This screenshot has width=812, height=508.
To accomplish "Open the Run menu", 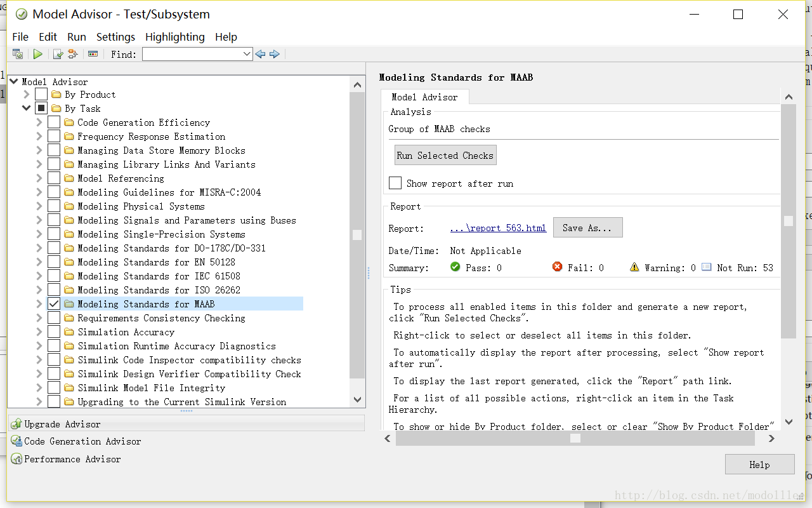I will [77, 37].
